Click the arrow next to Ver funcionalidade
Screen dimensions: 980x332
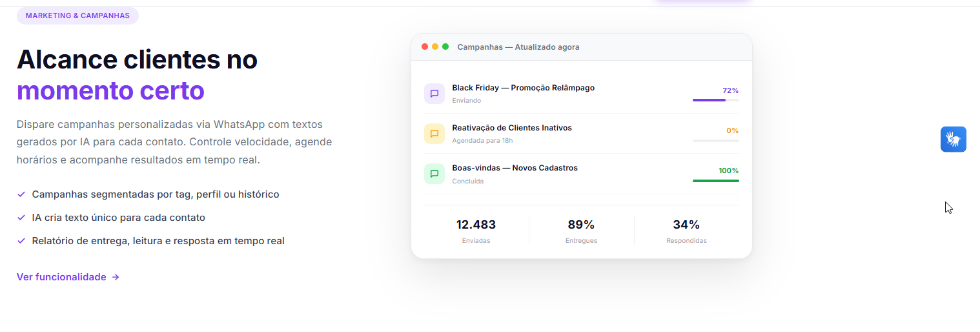(x=116, y=277)
